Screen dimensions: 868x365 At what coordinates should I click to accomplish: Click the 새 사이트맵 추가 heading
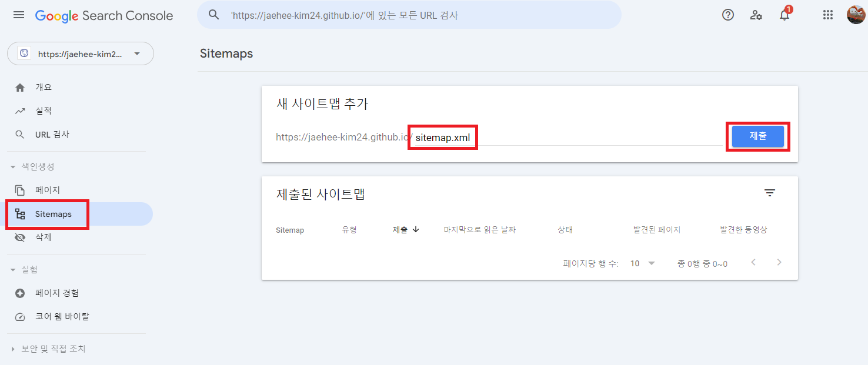click(x=322, y=104)
